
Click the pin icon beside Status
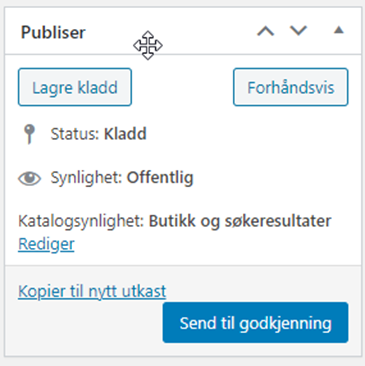29,134
